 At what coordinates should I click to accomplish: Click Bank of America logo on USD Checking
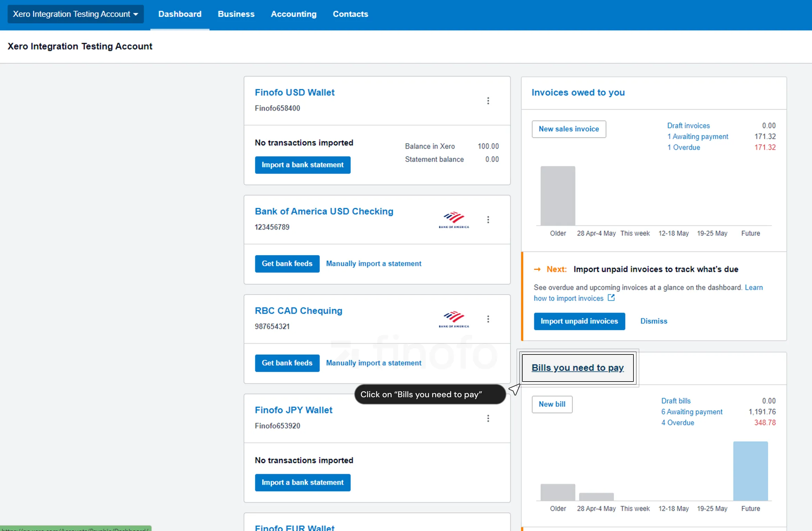tap(454, 220)
